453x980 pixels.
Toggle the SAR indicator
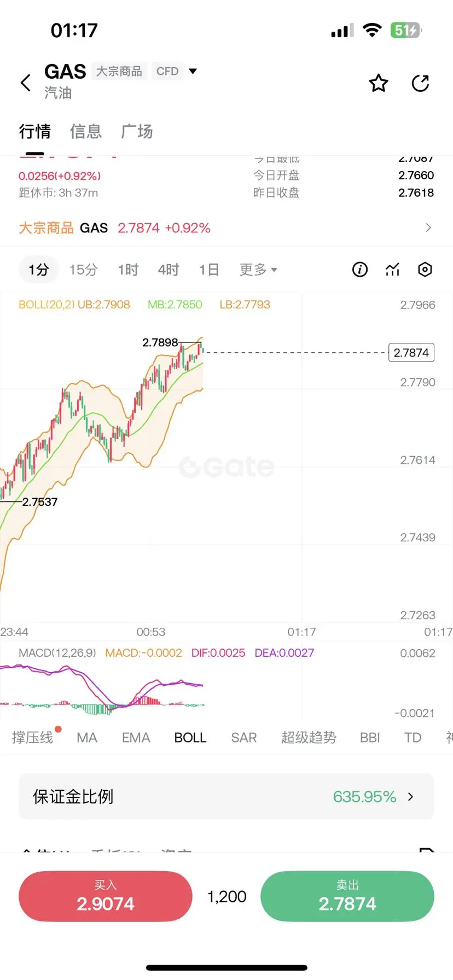click(244, 738)
